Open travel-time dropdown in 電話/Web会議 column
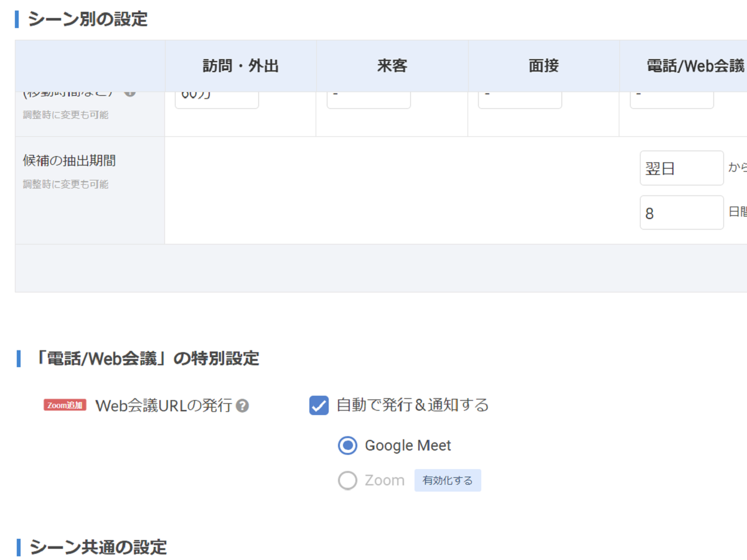The height and width of the screenshot is (560, 747). coord(672,100)
